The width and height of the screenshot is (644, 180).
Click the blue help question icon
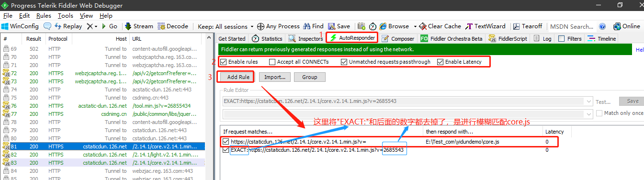point(602,26)
